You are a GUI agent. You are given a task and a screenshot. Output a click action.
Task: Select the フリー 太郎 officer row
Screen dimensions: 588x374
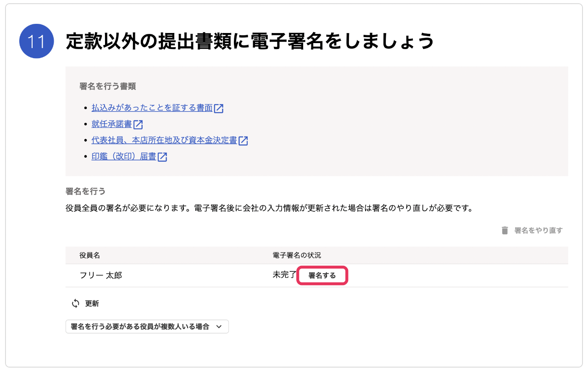tap(316, 275)
